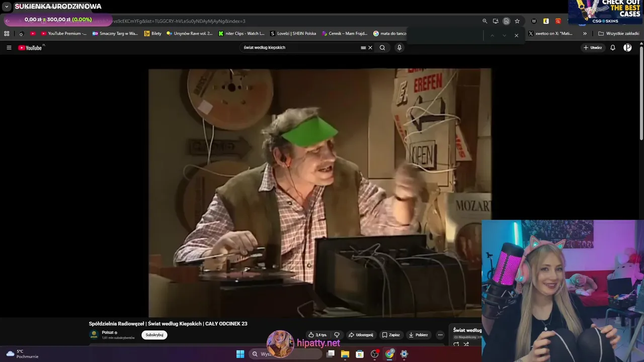
Task: Go to previous find result arrow
Action: tap(492, 35)
